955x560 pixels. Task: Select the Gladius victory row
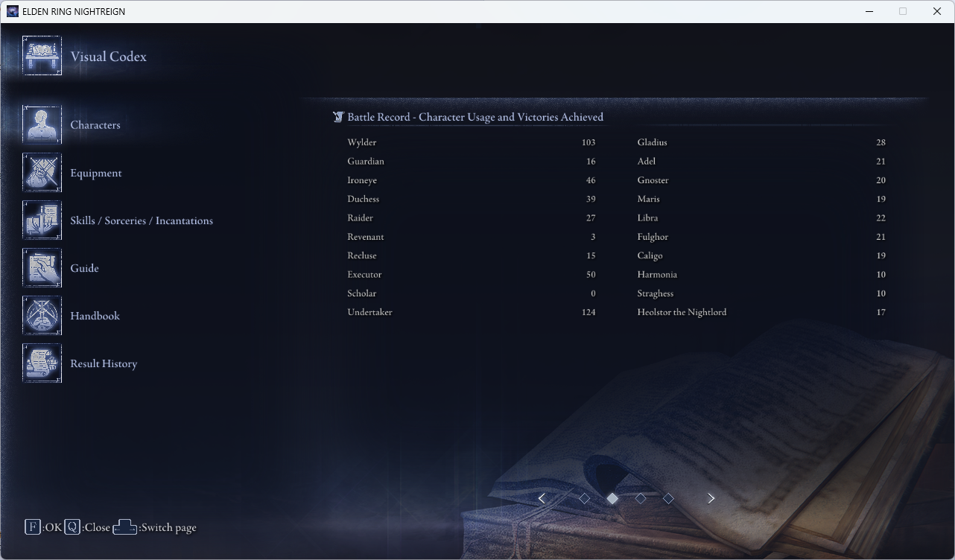(761, 142)
